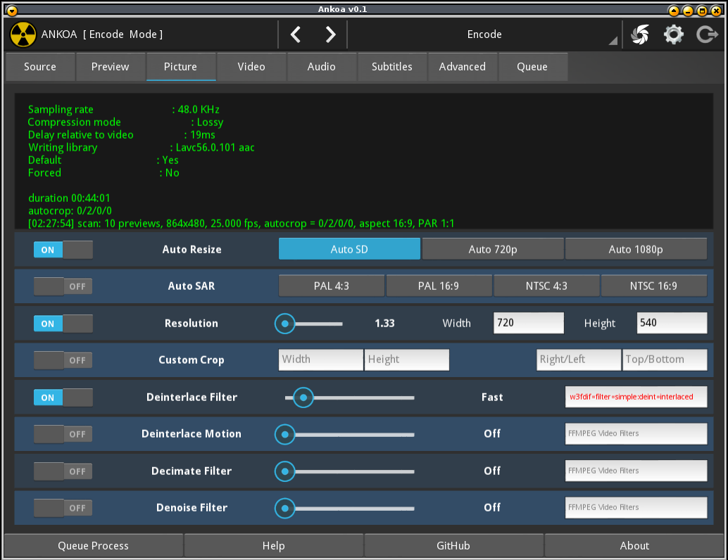Click the Resolution Width field showing 720

click(x=528, y=323)
